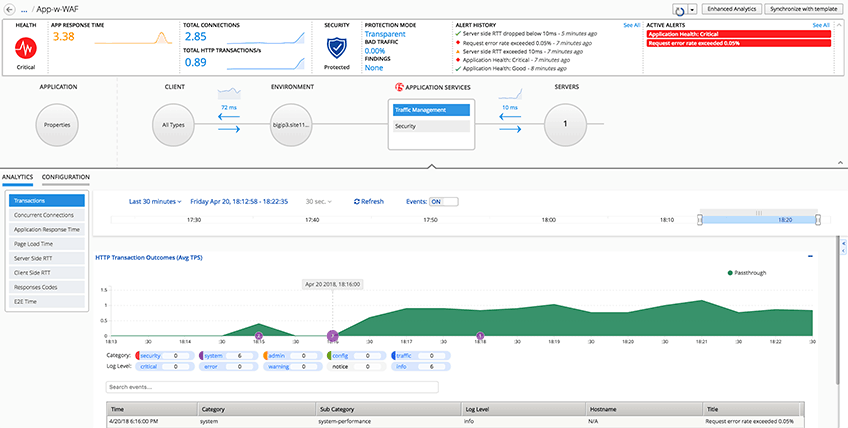Click See All under Alert History
This screenshot has height=428, width=848.
[632, 25]
